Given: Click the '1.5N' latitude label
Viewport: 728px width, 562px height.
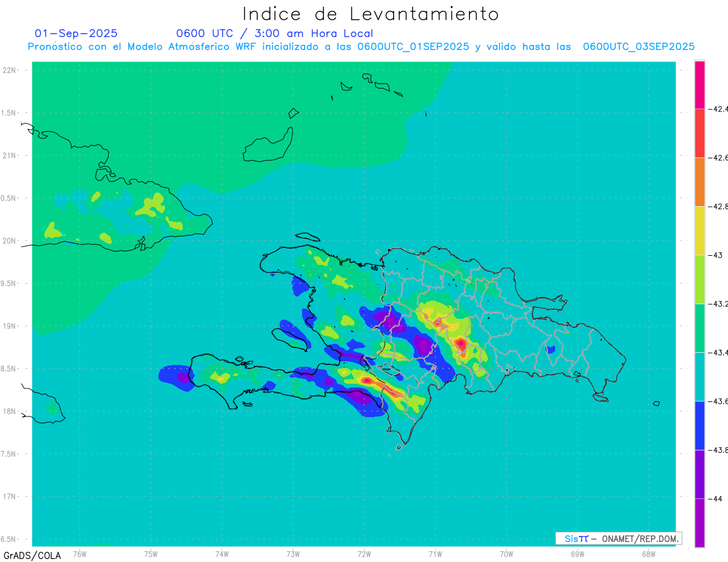Looking at the screenshot, I should [x=8, y=113].
